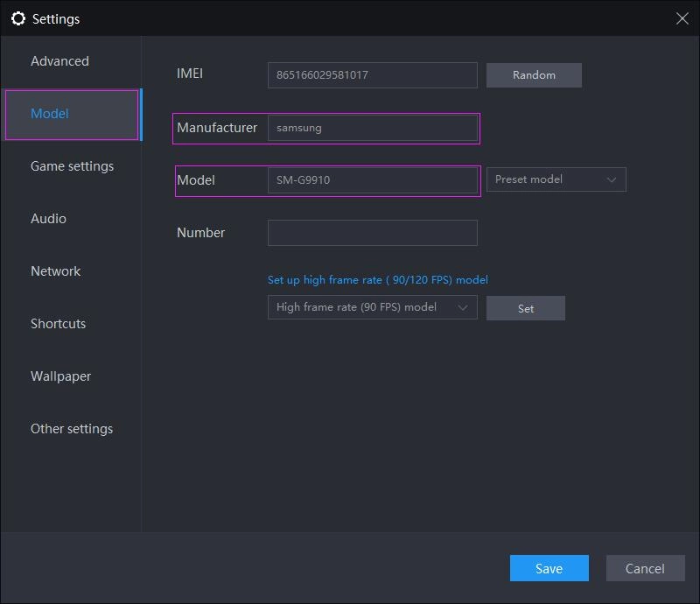Open the Network settings section
Screen dimensions: 700x604
55,270
